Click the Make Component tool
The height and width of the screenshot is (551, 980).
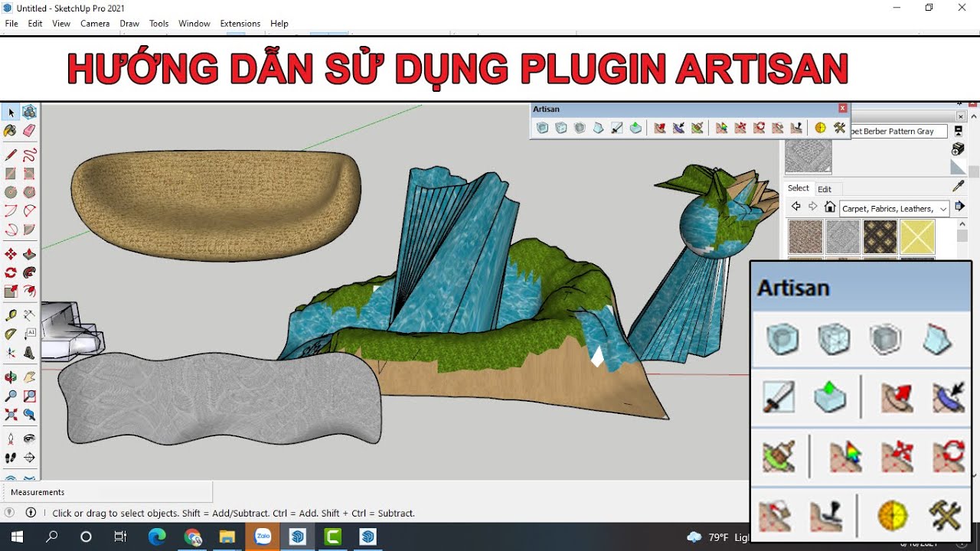coord(29,112)
